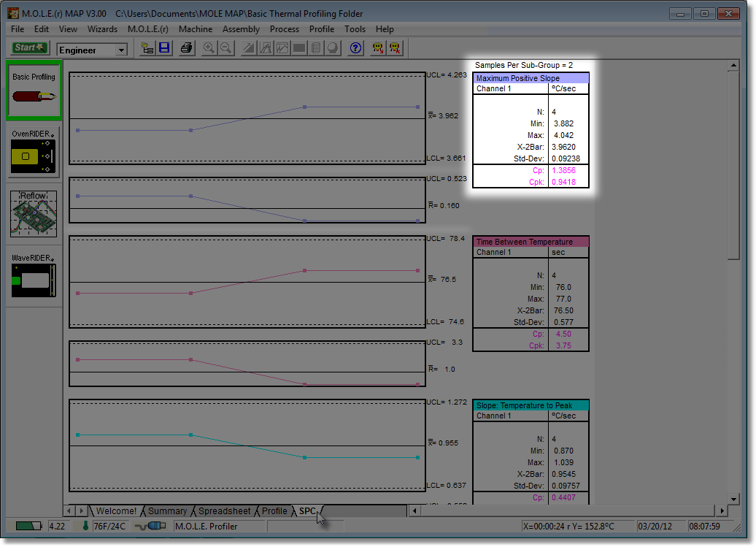The image size is (756, 547).
Task: Select the OvenRIDER environment icon
Action: point(34,151)
